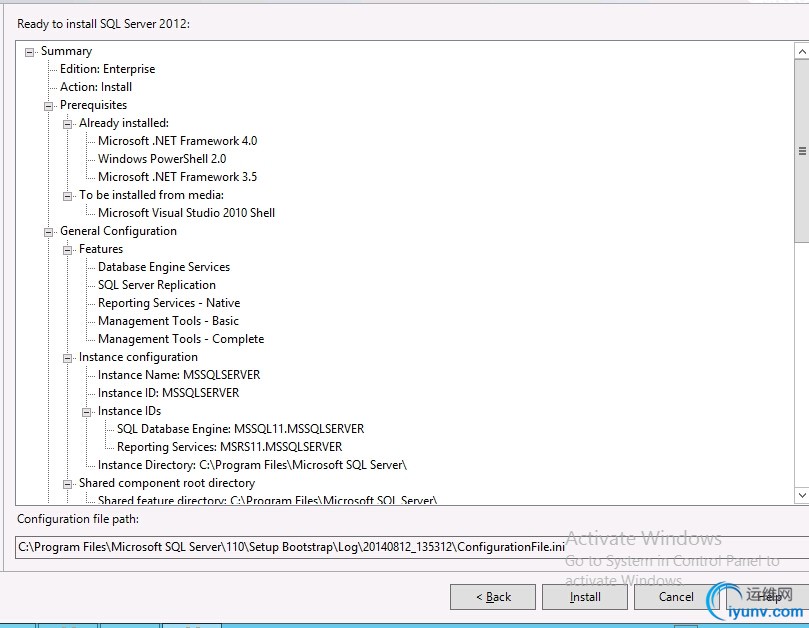Select Microsoft Visual Studio 2010 Shell item
Image resolution: width=809 pixels, height=628 pixels.
click(x=186, y=213)
